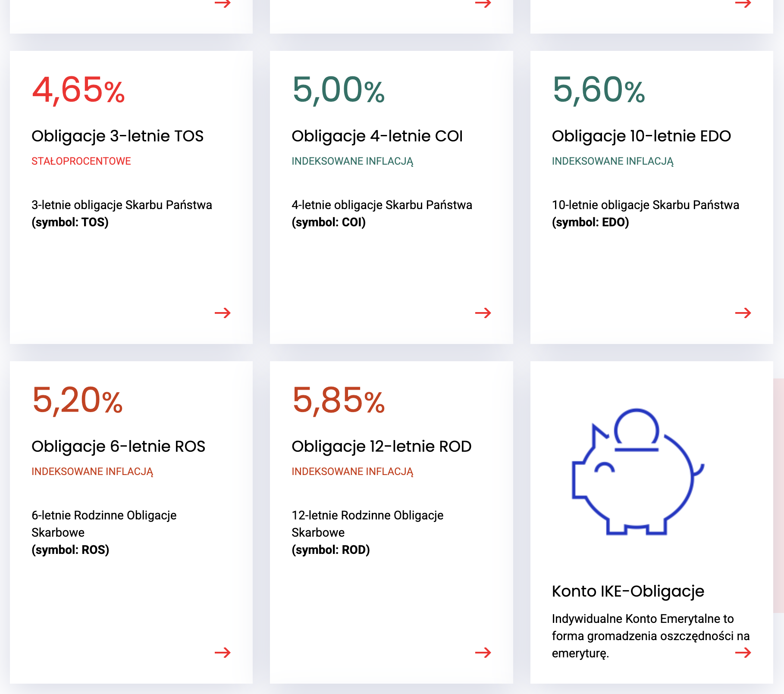Click the blue piggy bank icon

tap(637, 472)
